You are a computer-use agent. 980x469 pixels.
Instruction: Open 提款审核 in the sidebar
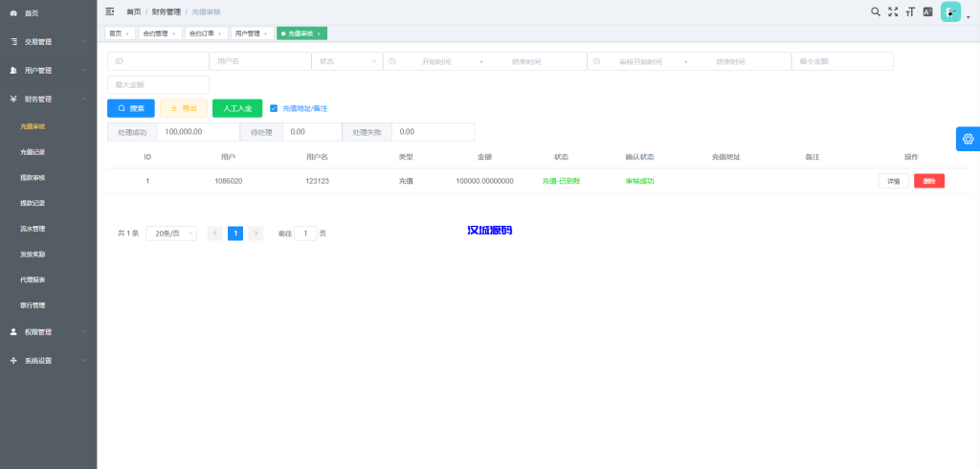[x=33, y=178]
